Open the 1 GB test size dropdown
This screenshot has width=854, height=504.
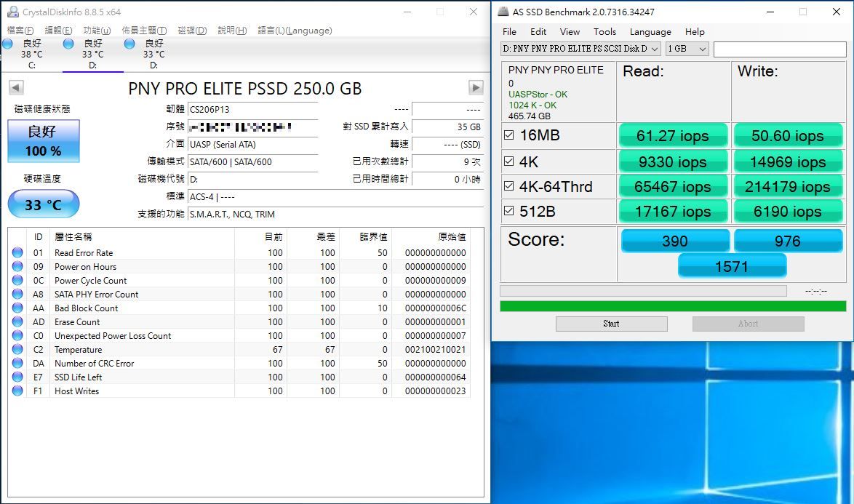(x=687, y=49)
